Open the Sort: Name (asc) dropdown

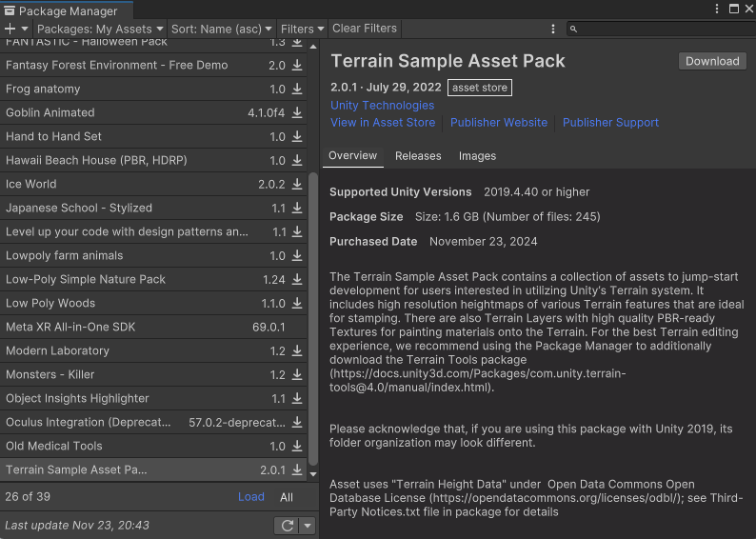tap(222, 29)
